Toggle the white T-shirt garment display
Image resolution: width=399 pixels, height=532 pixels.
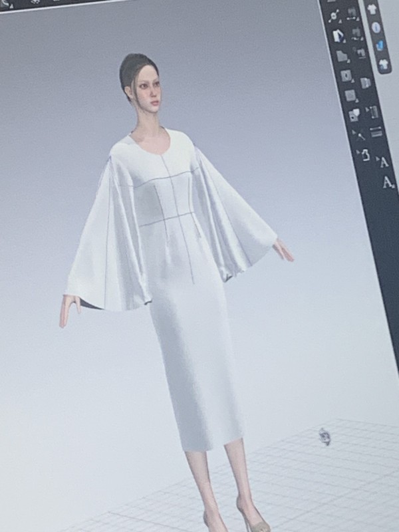click(x=372, y=9)
